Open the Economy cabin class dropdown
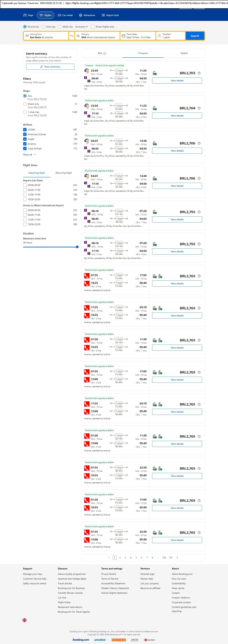This screenshot has width=228, height=644. 82,27
